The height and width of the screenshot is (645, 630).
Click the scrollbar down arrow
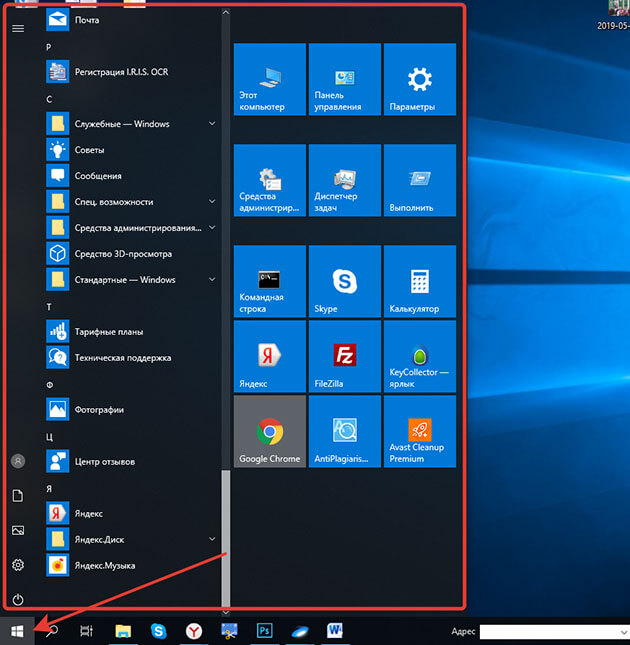(226, 612)
